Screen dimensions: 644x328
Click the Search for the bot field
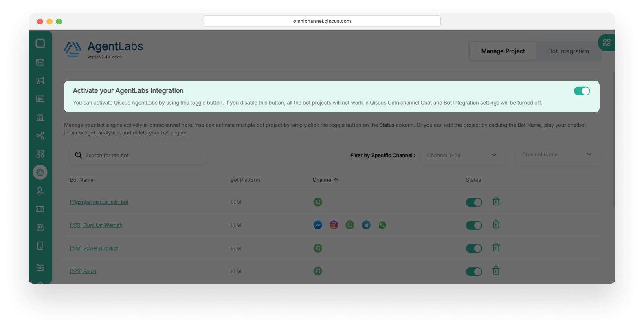pos(138,156)
